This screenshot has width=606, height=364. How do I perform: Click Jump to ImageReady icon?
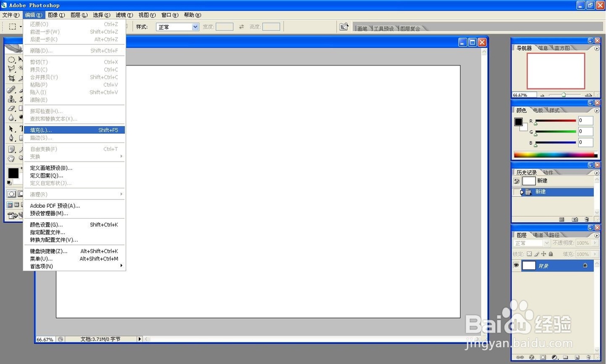(13, 216)
